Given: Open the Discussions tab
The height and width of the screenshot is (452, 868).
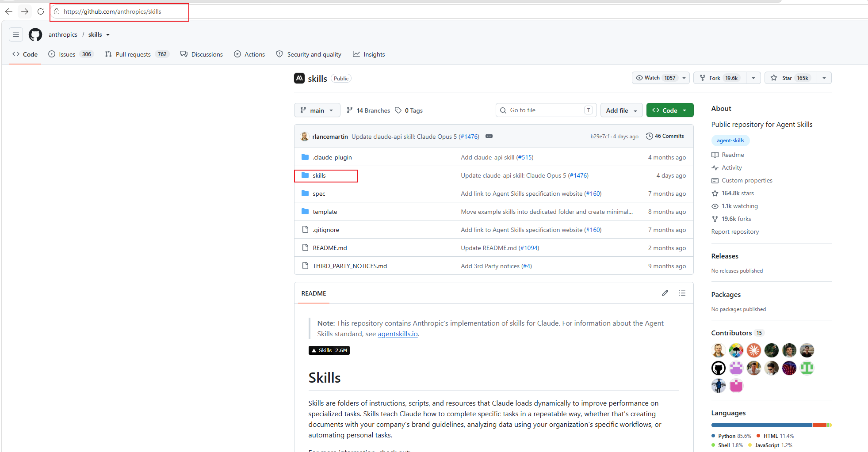Looking at the screenshot, I should tap(202, 54).
